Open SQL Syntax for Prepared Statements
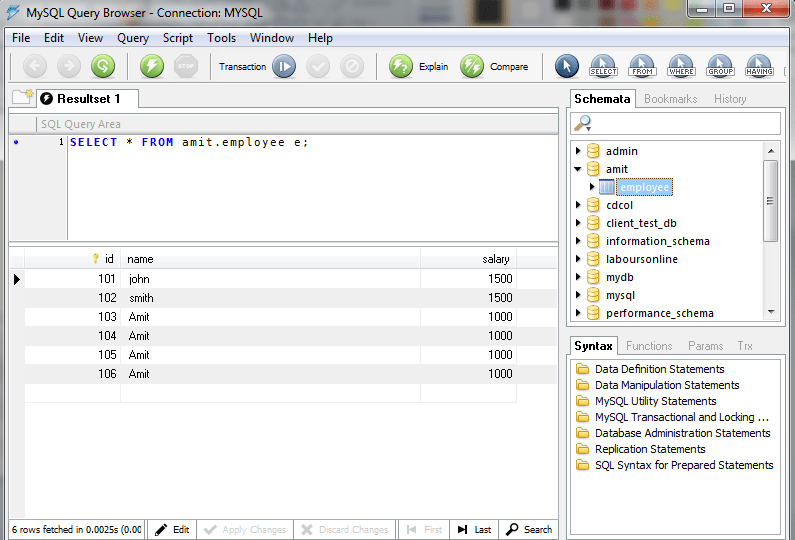Image resolution: width=795 pixels, height=540 pixels. point(684,465)
